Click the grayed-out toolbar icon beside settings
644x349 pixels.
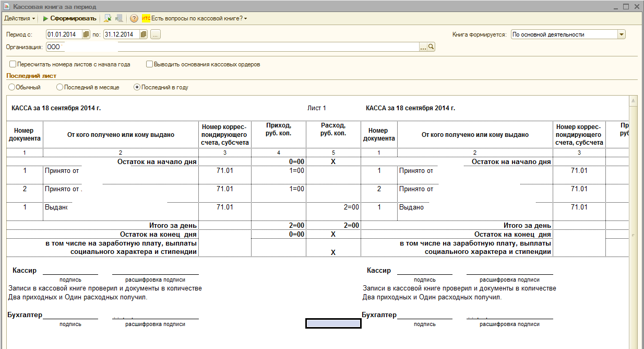(x=119, y=18)
